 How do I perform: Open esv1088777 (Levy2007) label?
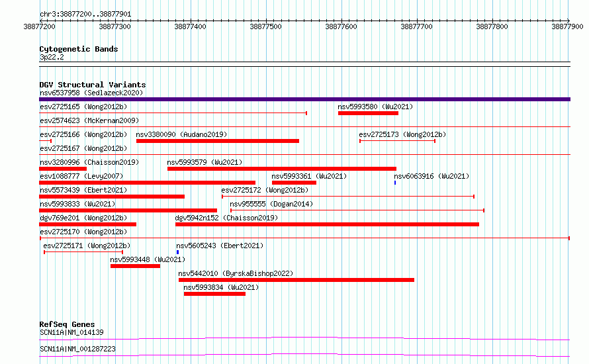[x=81, y=176]
